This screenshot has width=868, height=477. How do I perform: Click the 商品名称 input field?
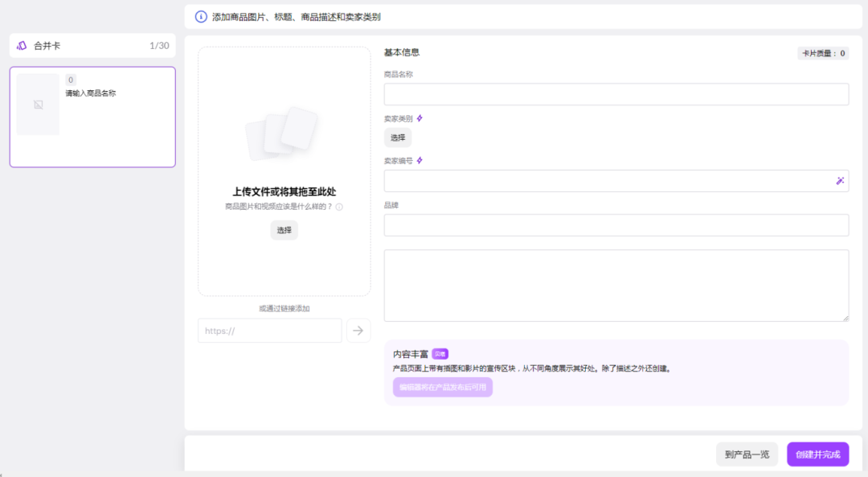pyautogui.click(x=616, y=94)
